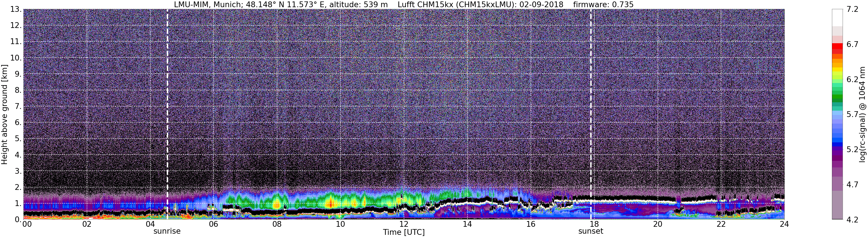Click the time axis tick label '04'

click(x=150, y=224)
